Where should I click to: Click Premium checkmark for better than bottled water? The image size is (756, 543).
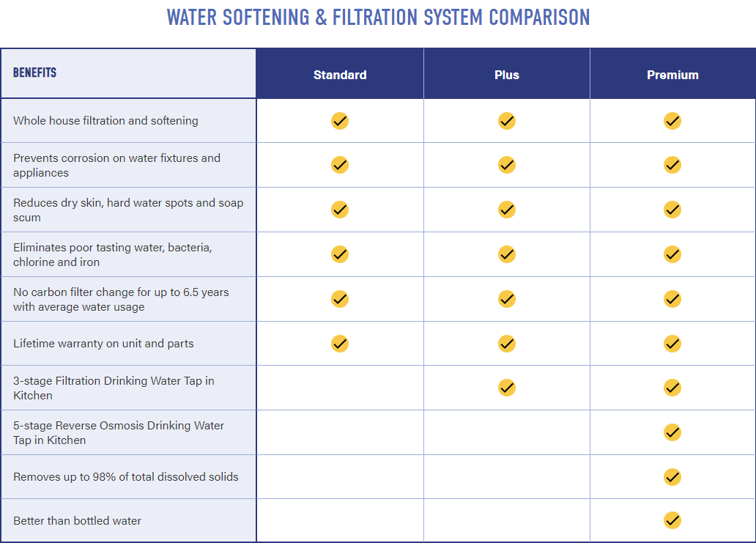coord(672,520)
